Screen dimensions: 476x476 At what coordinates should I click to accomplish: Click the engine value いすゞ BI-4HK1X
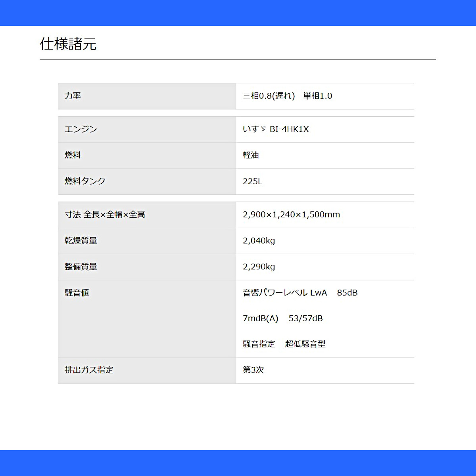[276, 129]
